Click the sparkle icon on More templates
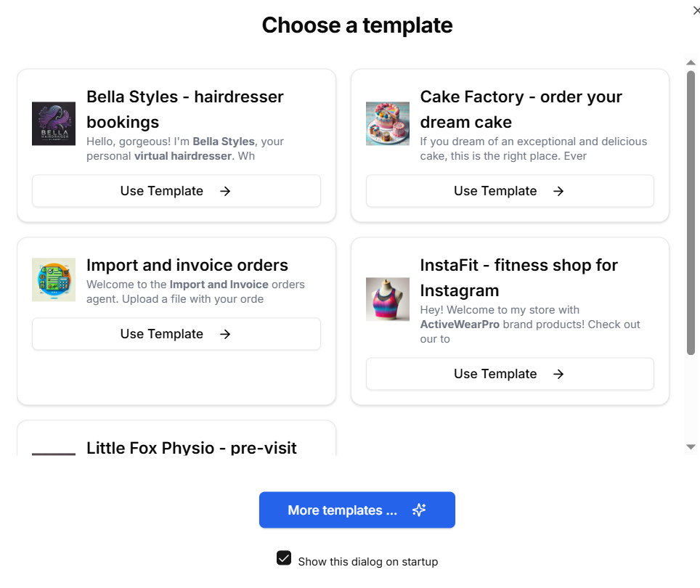This screenshot has width=700, height=588. tap(419, 510)
